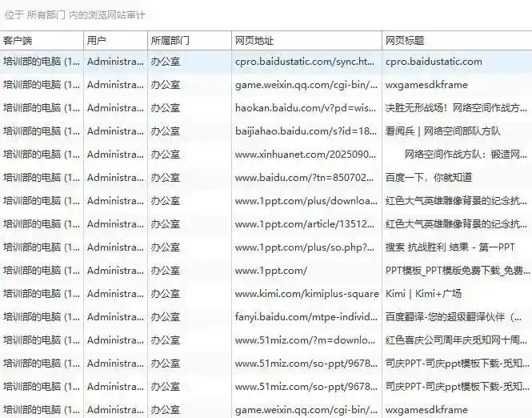
Task: Click 办公室 in the www.xinhuanet.com row
Action: tap(166, 155)
